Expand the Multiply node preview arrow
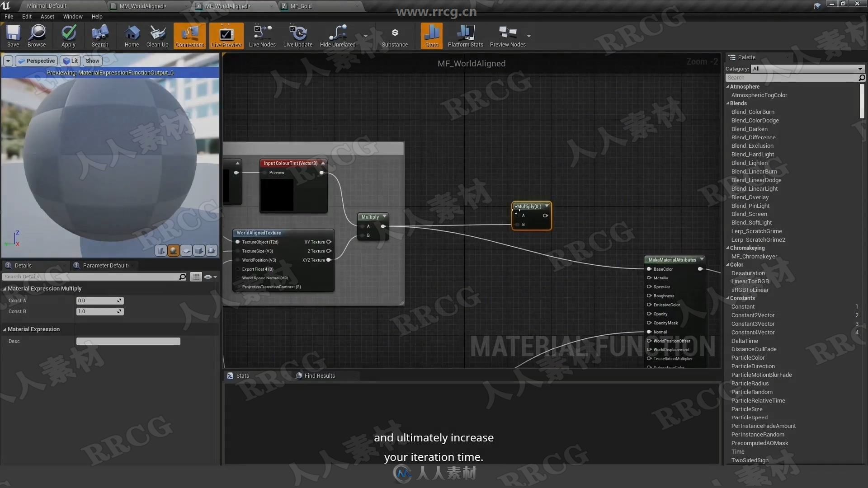Image resolution: width=868 pixels, height=488 pixels. [384, 216]
